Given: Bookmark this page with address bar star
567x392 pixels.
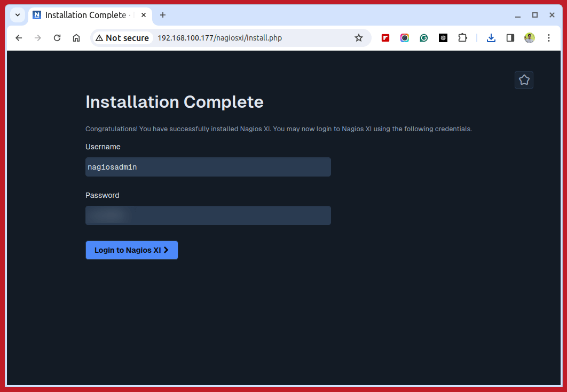Looking at the screenshot, I should [359, 38].
